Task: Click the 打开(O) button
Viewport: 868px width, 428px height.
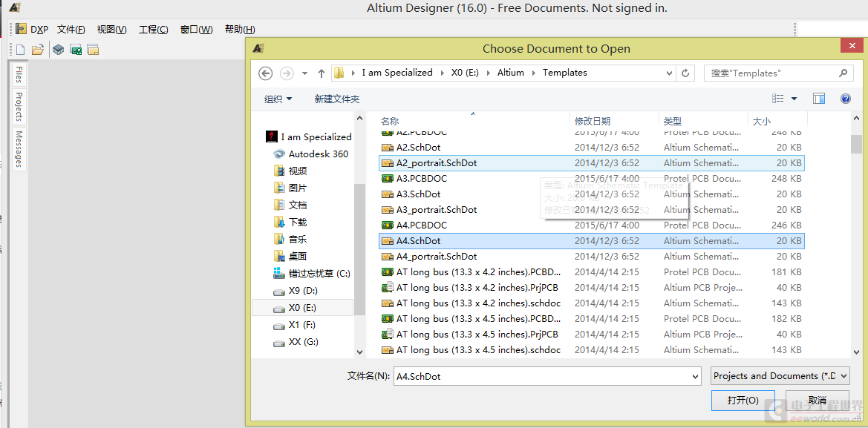Action: [743, 401]
